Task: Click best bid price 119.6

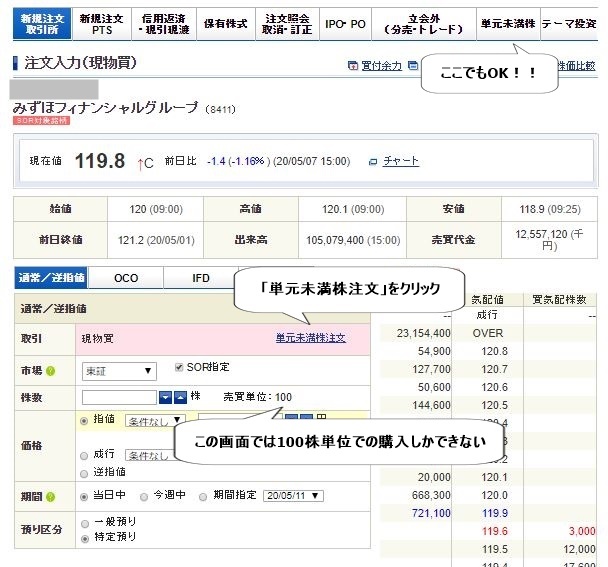Action: pos(495,531)
